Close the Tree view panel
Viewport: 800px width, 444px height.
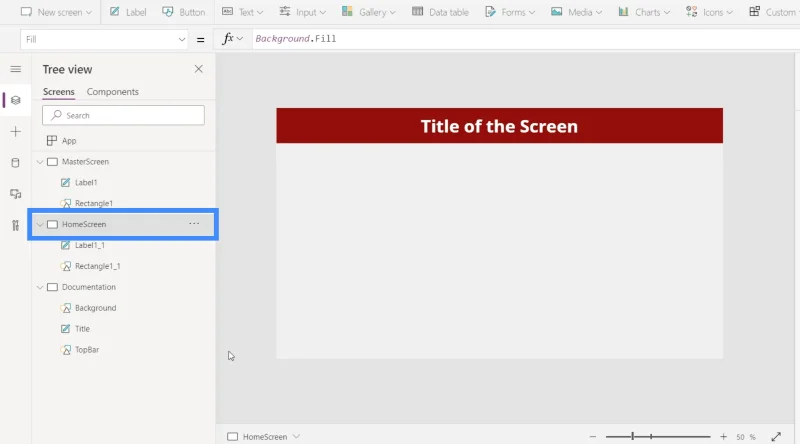198,69
